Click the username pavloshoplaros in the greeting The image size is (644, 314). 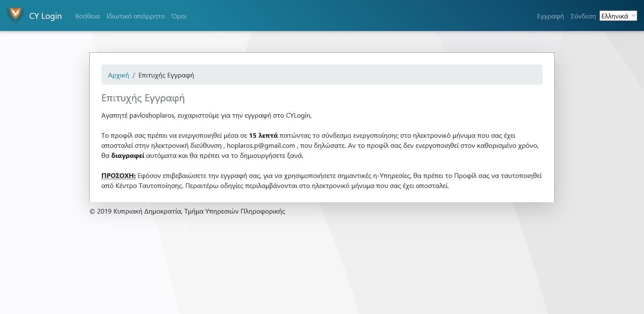(152, 115)
